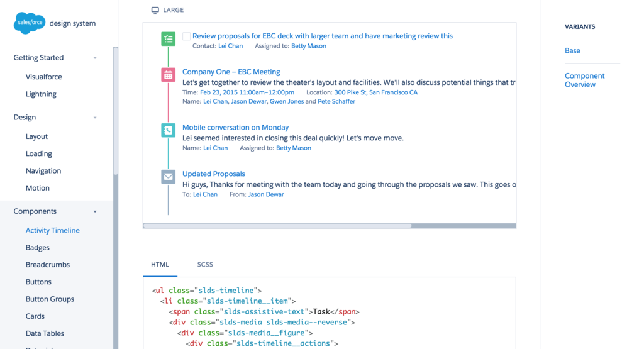Image resolution: width=644 pixels, height=349 pixels.
Task: Open the Mobile conversation on Monday call
Action: (x=235, y=127)
